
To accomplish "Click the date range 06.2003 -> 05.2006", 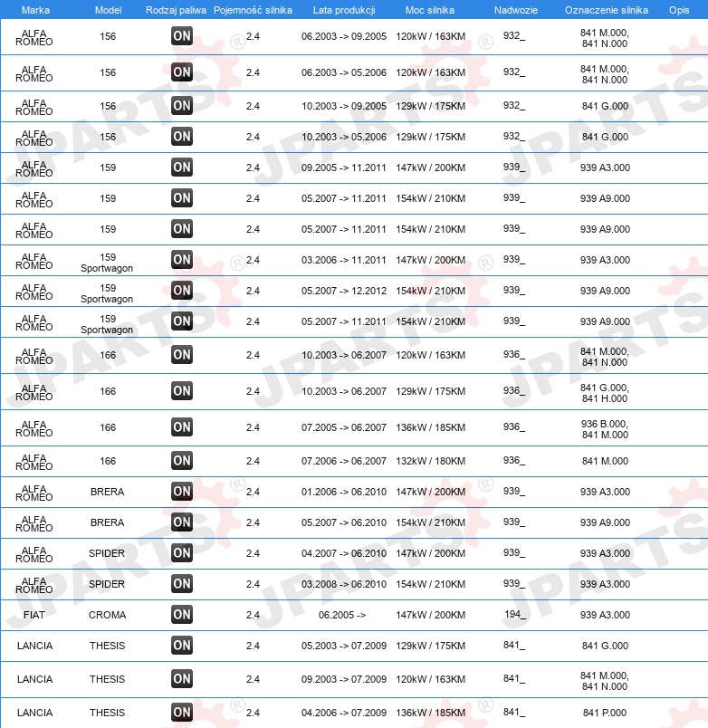I will click(x=343, y=72).
